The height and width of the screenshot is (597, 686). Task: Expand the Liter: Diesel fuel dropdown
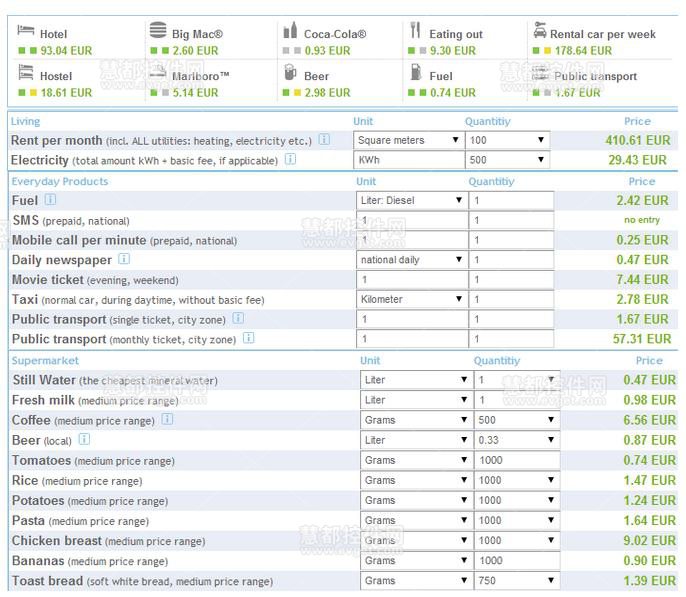click(412, 200)
